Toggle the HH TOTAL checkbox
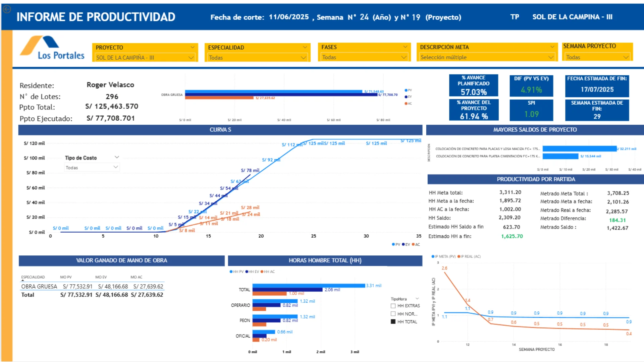 click(x=393, y=322)
